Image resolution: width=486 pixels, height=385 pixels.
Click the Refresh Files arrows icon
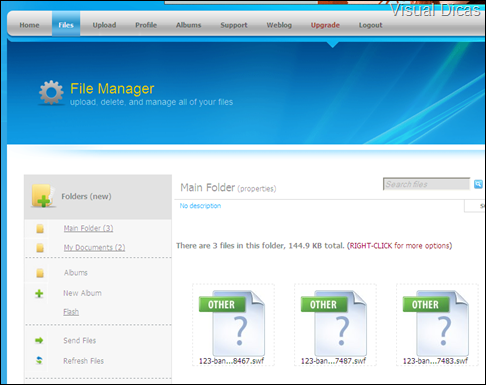pos(39,360)
